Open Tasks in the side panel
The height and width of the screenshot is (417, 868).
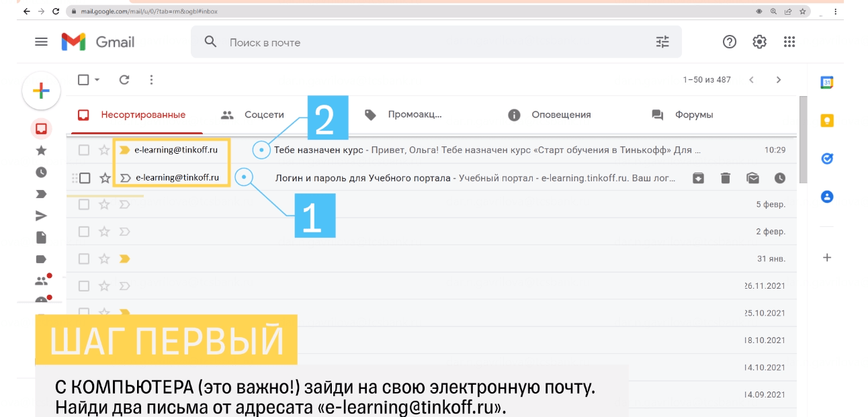click(828, 158)
